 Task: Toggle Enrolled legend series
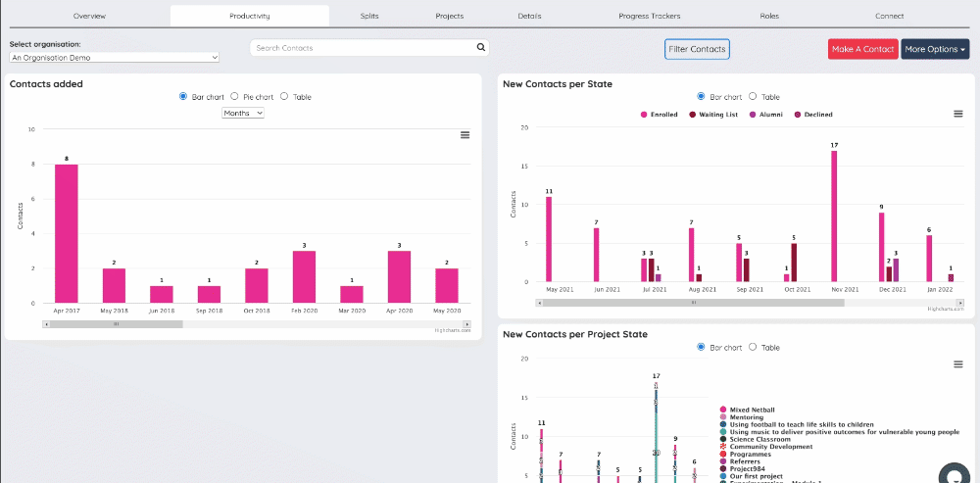pos(660,115)
